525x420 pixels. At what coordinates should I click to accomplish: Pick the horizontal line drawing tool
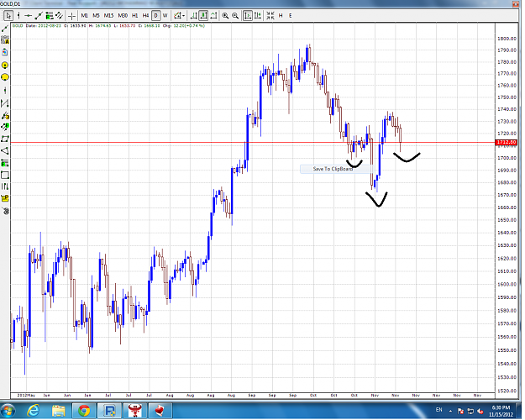pyautogui.click(x=29, y=16)
